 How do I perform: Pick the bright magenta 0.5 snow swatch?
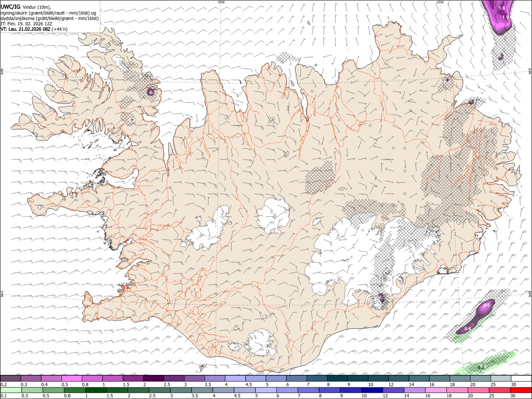tap(72, 379)
